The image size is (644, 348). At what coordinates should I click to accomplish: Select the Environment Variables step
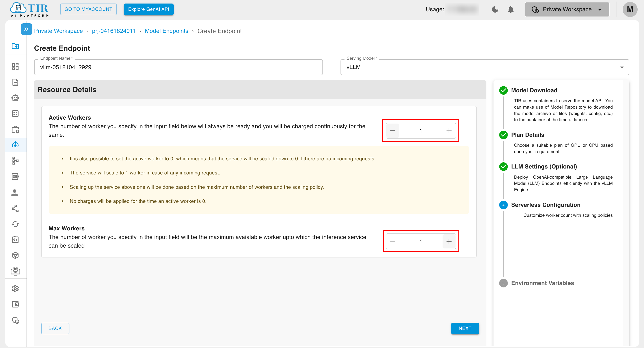(542, 283)
